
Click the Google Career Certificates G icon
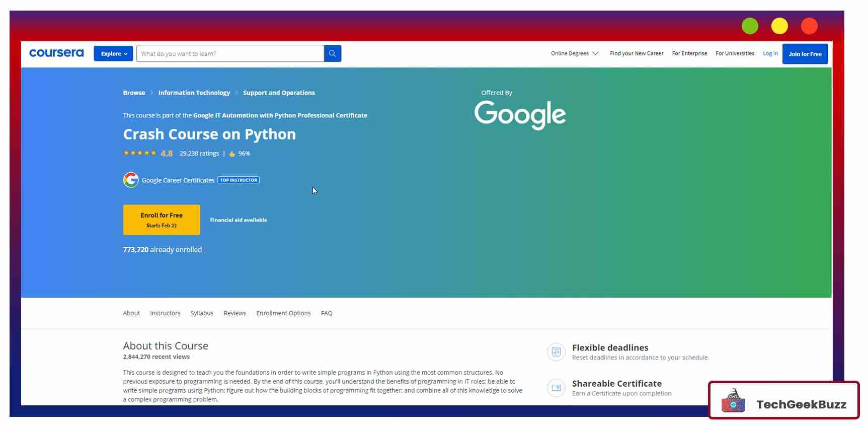click(x=131, y=180)
